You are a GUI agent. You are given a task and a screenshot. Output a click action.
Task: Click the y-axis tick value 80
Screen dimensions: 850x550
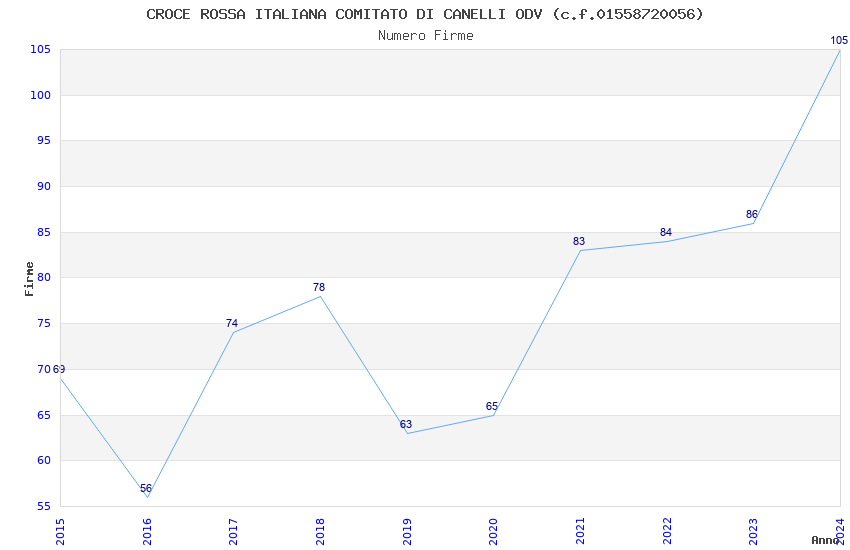tap(44, 278)
